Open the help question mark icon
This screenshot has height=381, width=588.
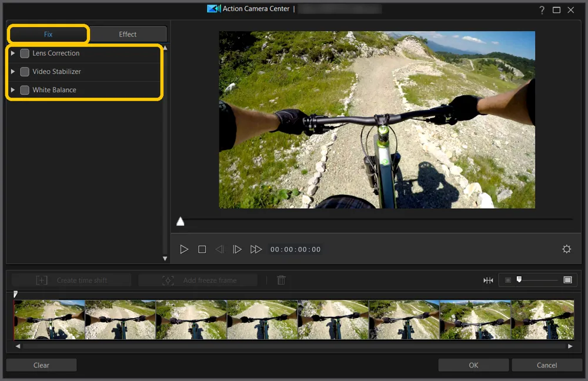tap(542, 10)
